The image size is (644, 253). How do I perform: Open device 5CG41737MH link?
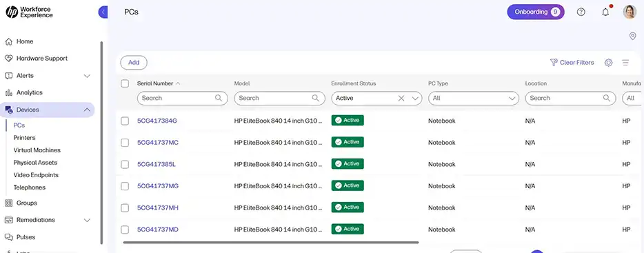pyautogui.click(x=158, y=208)
